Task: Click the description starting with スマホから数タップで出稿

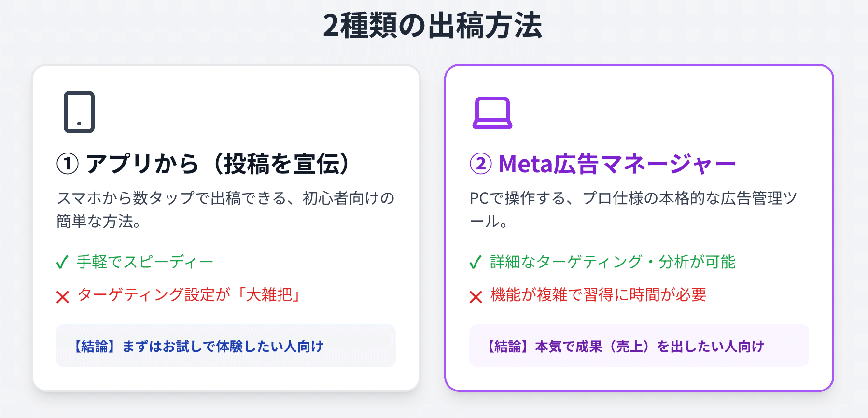Action: 225,198
